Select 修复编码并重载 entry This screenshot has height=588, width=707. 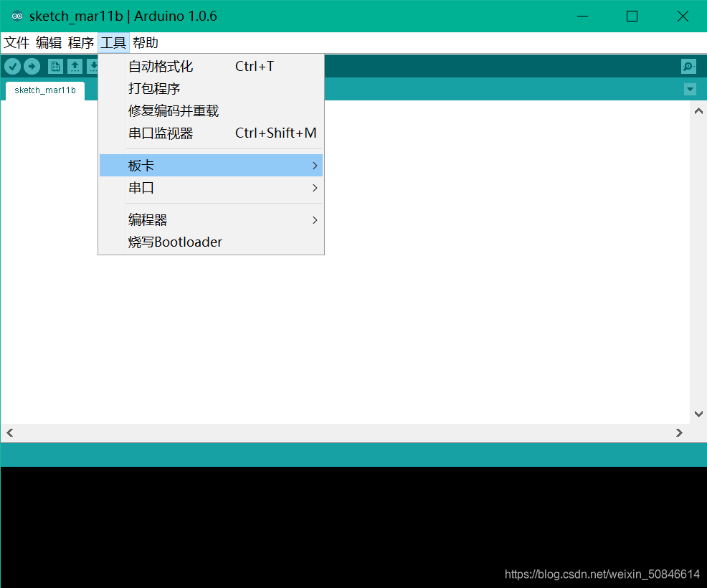click(211, 111)
